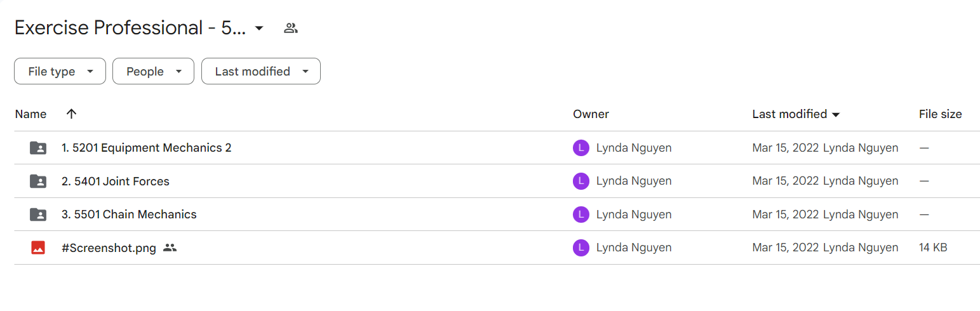Click Lynda Nguyen's avatar in Equipment Mechanics row

click(581, 148)
